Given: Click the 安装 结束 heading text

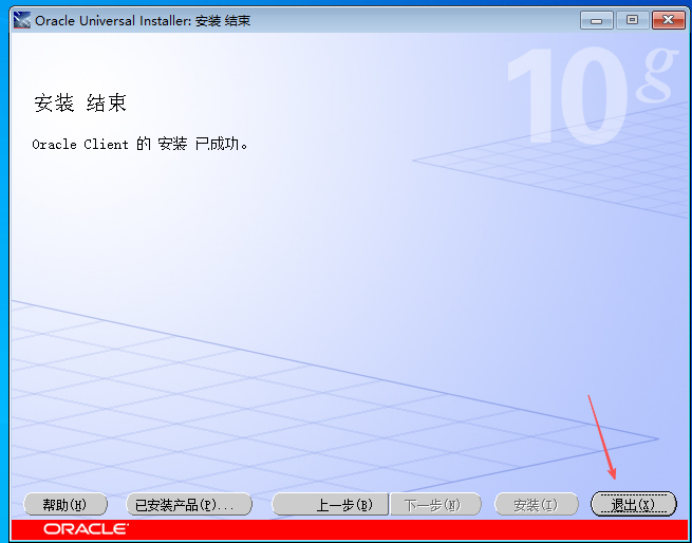Looking at the screenshot, I should 81,103.
